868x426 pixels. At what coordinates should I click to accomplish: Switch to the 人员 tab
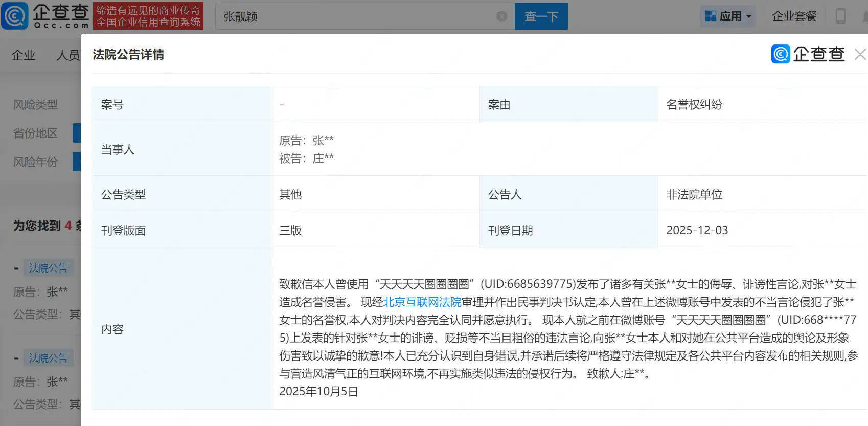coord(68,55)
